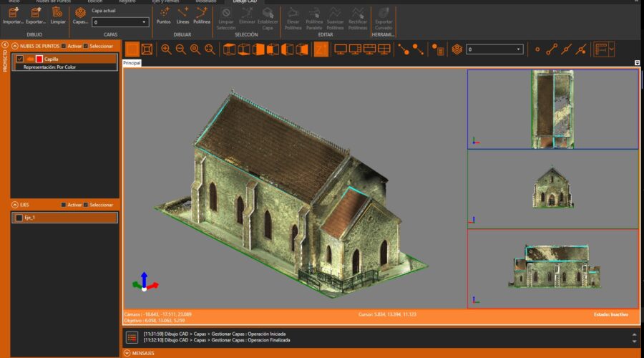
Task: Click the zoom in magnifier icon
Action: tap(166, 49)
